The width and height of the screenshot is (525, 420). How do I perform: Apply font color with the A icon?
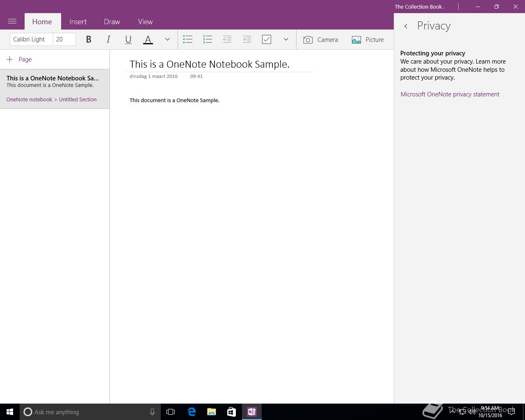(148, 39)
